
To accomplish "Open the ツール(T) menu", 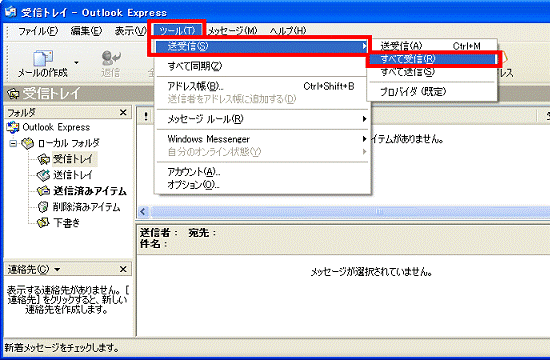I will [x=177, y=31].
